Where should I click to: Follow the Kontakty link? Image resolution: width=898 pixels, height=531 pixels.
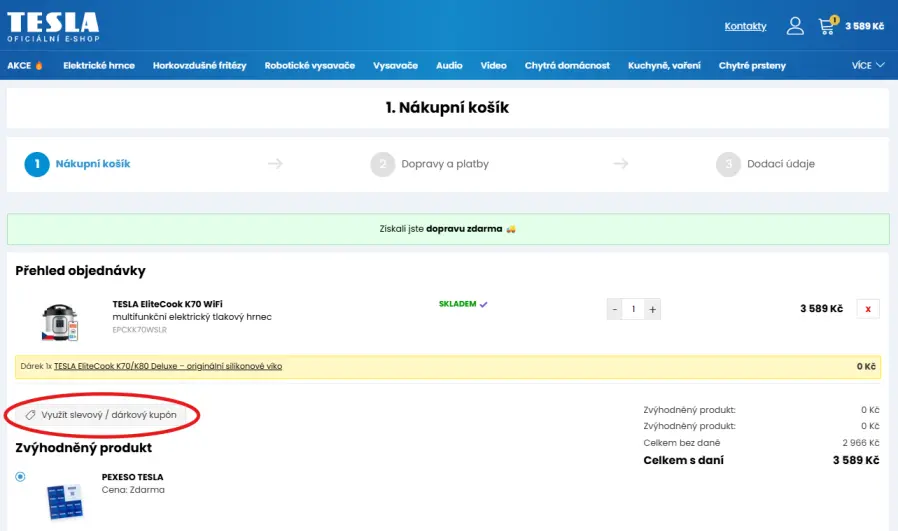point(745,26)
